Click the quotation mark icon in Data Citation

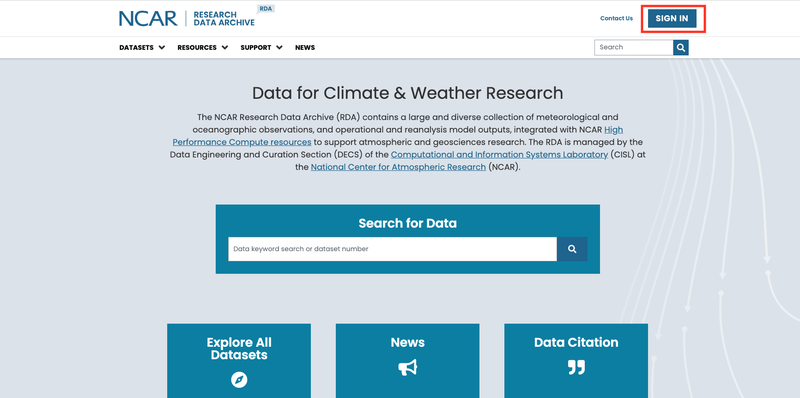(x=576, y=367)
